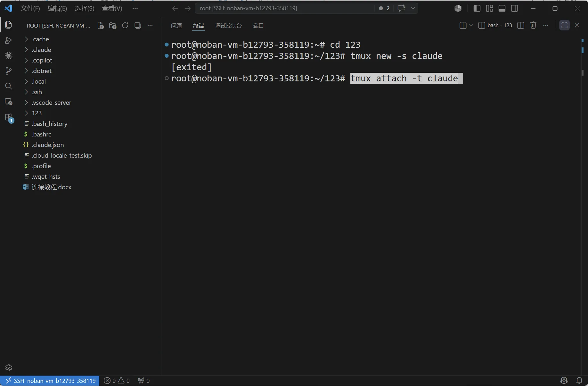This screenshot has width=588, height=386.
Task: Open the 选择(S) menu
Action: coord(84,8)
